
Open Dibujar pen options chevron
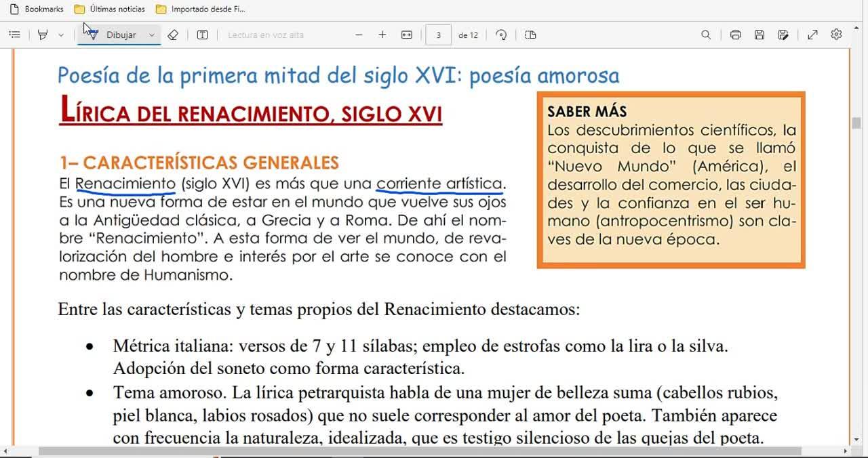click(x=152, y=35)
